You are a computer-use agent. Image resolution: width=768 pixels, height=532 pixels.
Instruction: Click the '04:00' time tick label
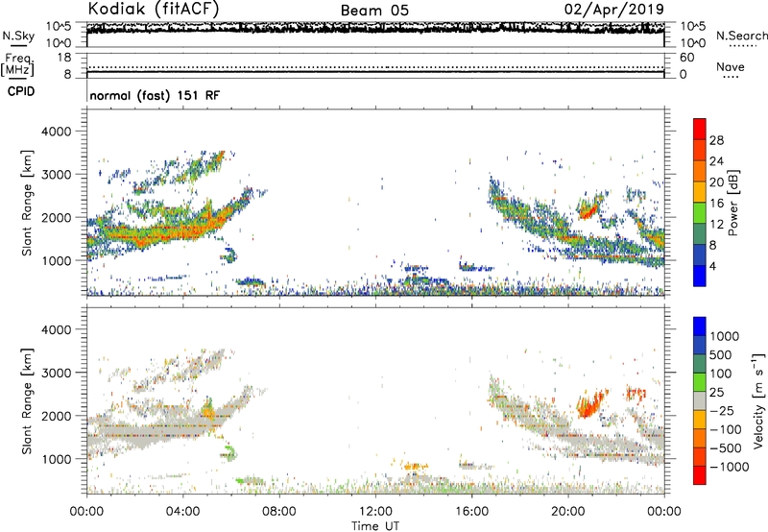click(182, 512)
